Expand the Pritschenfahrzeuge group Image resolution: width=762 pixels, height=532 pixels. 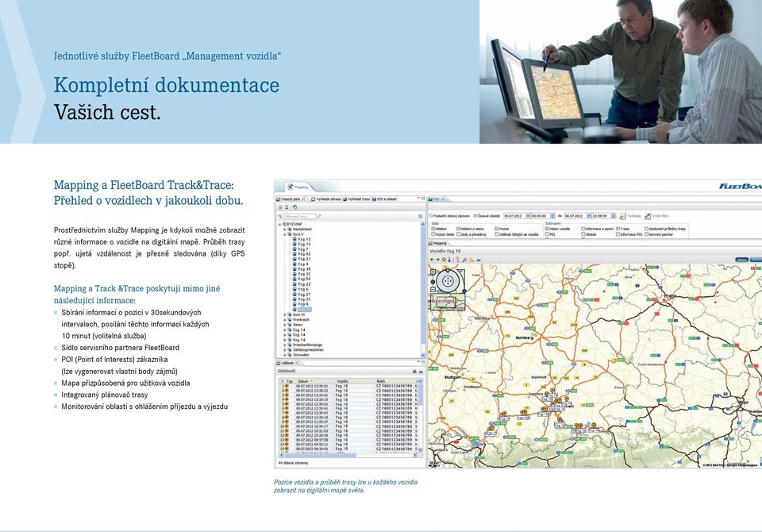click(x=285, y=345)
